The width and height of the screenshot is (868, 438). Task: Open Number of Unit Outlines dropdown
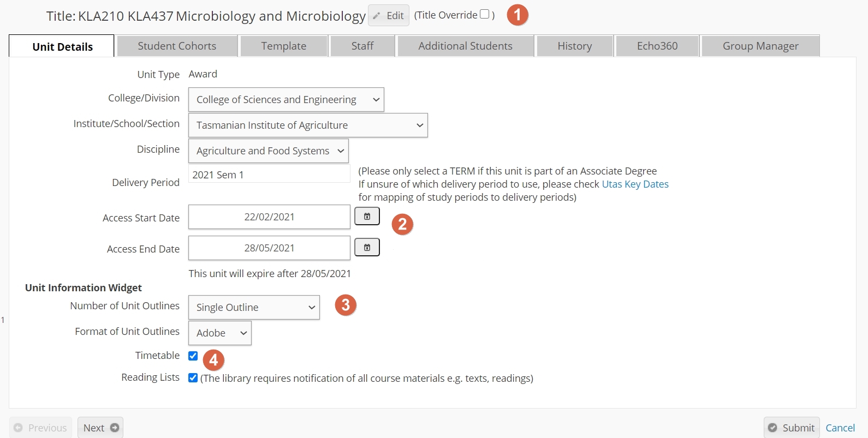point(254,307)
